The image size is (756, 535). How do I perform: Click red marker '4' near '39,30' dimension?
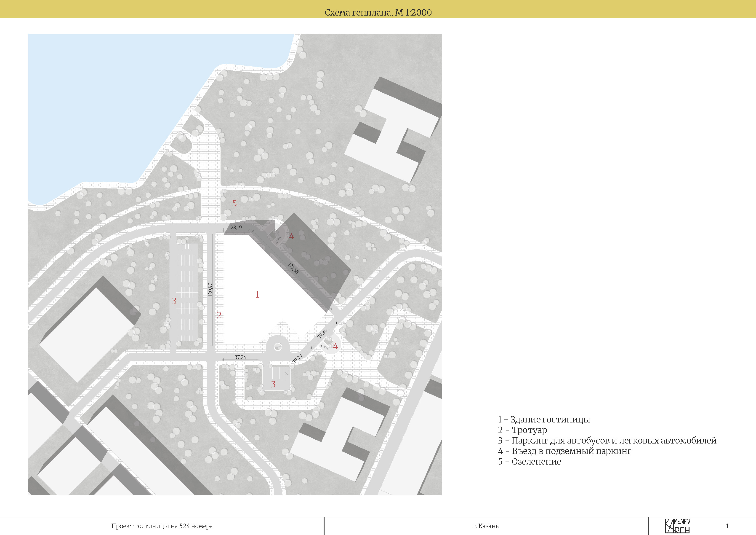[x=335, y=346]
